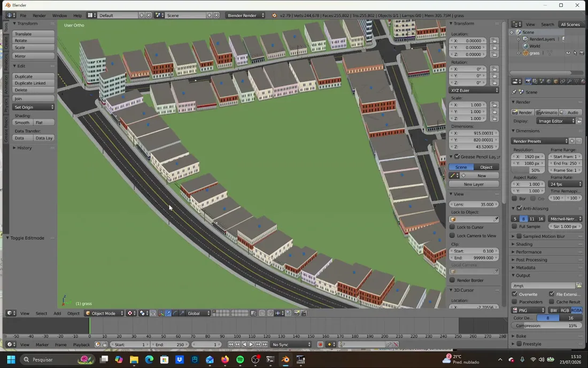This screenshot has width=588, height=368.
Task: Click the Duplicate Linked button
Action: pyautogui.click(x=33, y=83)
